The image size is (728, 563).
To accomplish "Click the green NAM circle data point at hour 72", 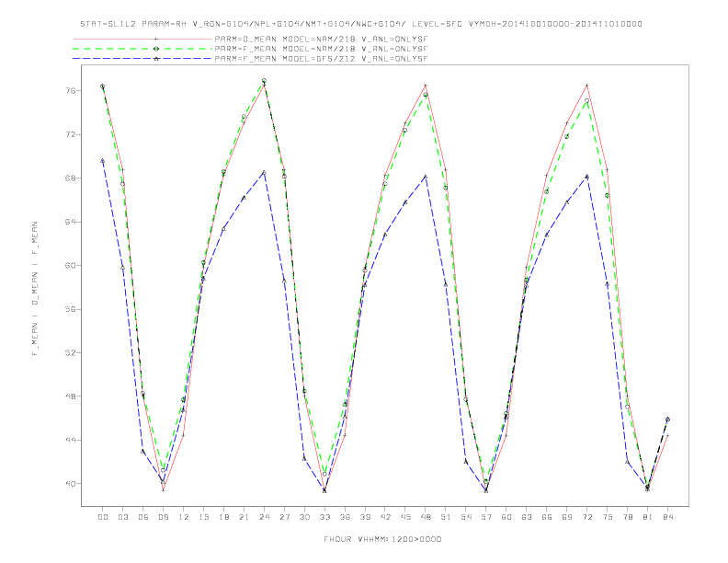I will pyautogui.click(x=586, y=100).
